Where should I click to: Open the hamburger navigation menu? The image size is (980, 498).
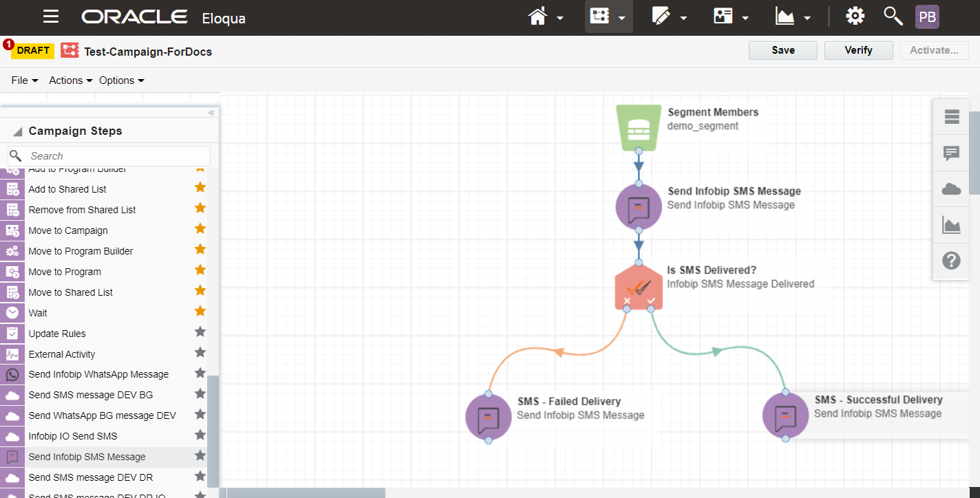[x=51, y=17]
